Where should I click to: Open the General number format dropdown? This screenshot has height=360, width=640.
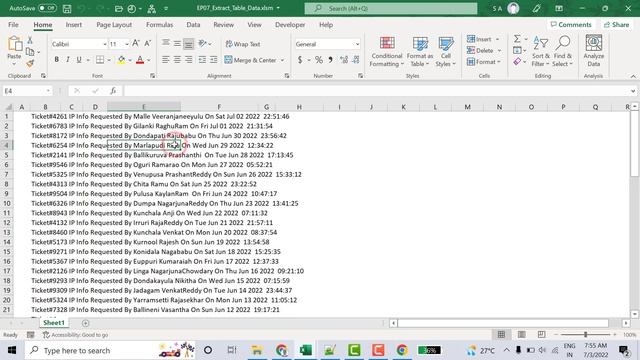pos(357,44)
